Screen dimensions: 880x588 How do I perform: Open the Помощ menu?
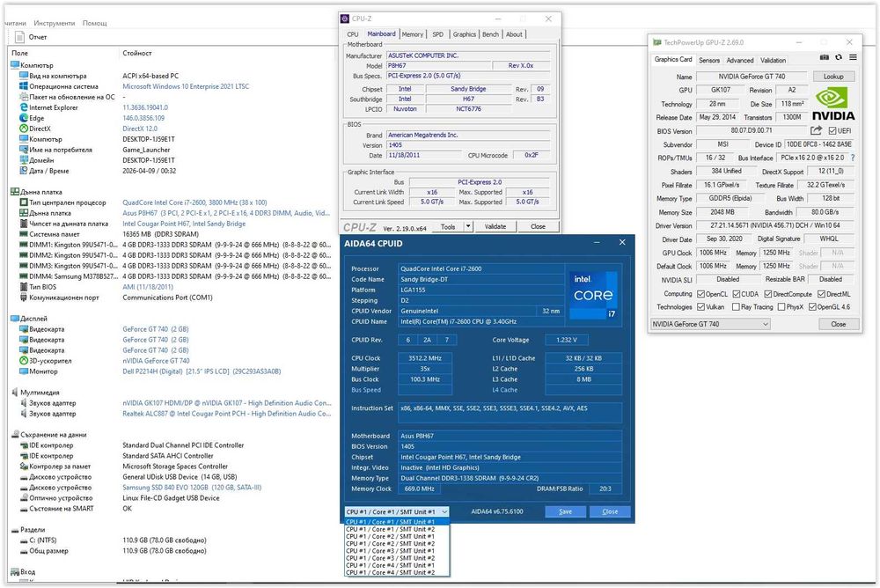[94, 23]
